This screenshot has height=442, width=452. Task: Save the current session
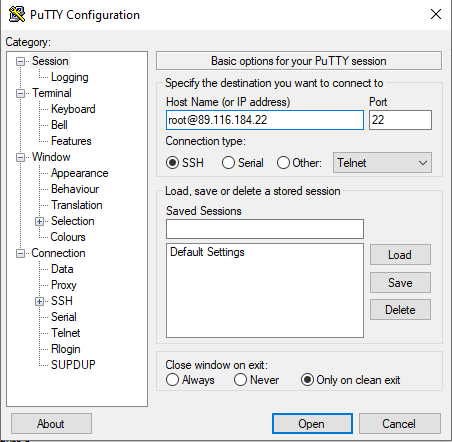[x=400, y=283]
